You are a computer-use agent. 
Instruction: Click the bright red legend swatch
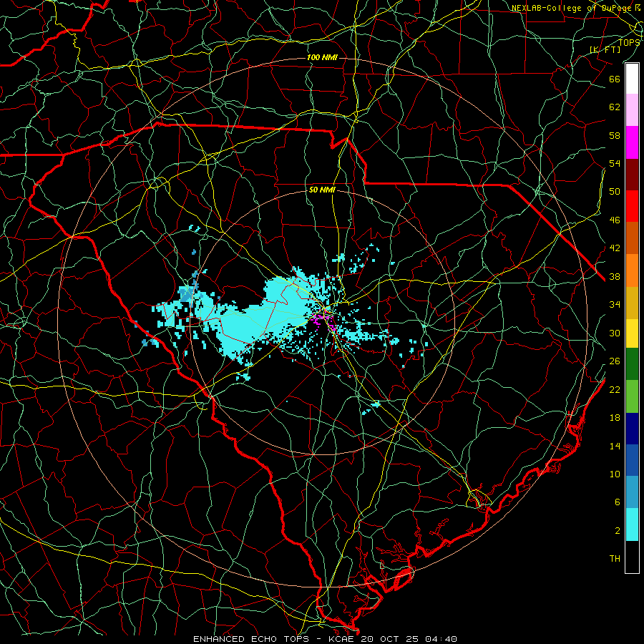(x=632, y=206)
